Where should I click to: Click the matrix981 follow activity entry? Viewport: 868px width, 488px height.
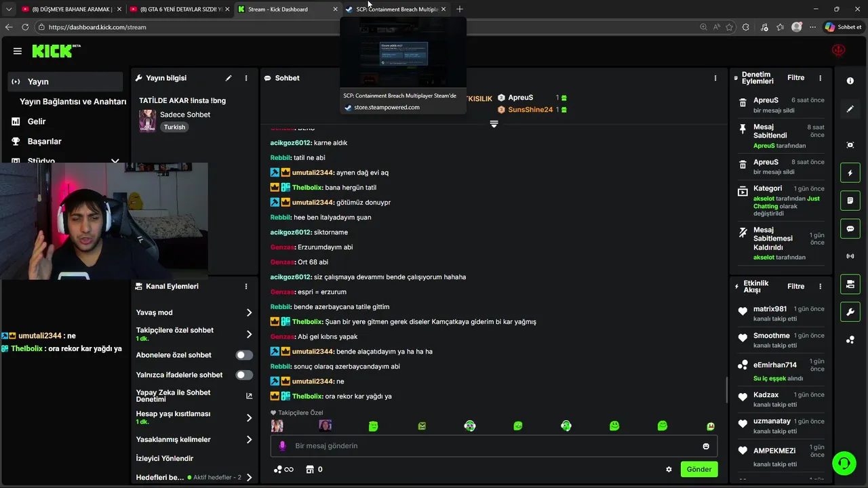781,313
